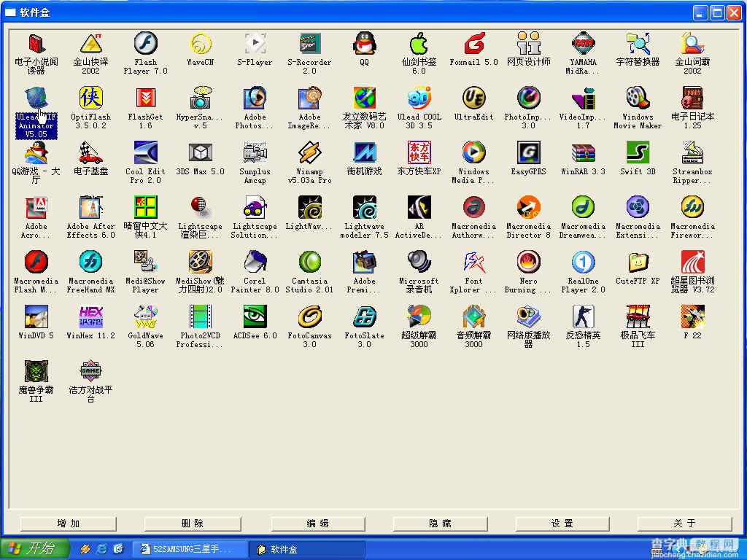This screenshot has height=560, width=747.
Task: Open Macromedia FreeHand MX
Action: [90, 262]
